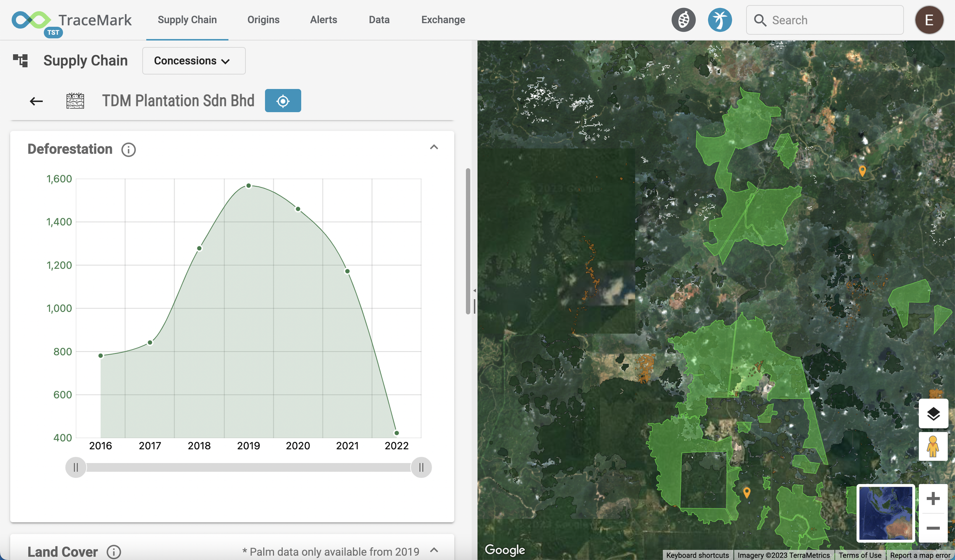This screenshot has height=560, width=955.
Task: Open the Supply Chain tab
Action: pyautogui.click(x=187, y=20)
